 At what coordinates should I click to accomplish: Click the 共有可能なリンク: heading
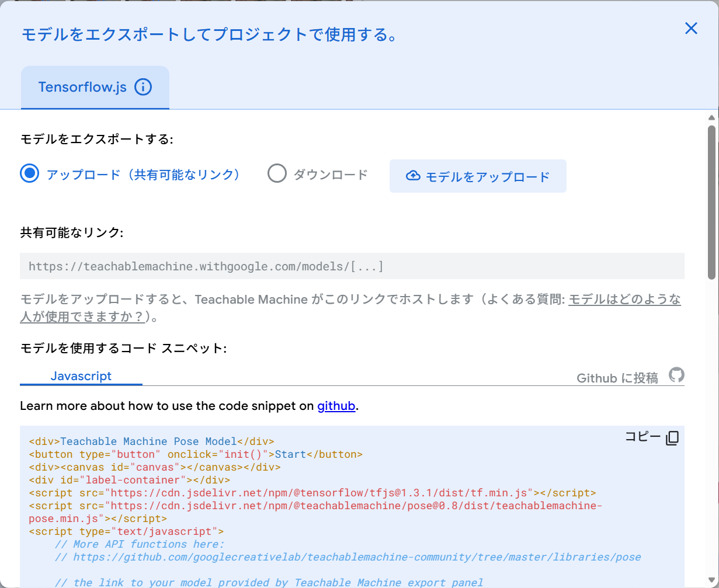point(72,232)
